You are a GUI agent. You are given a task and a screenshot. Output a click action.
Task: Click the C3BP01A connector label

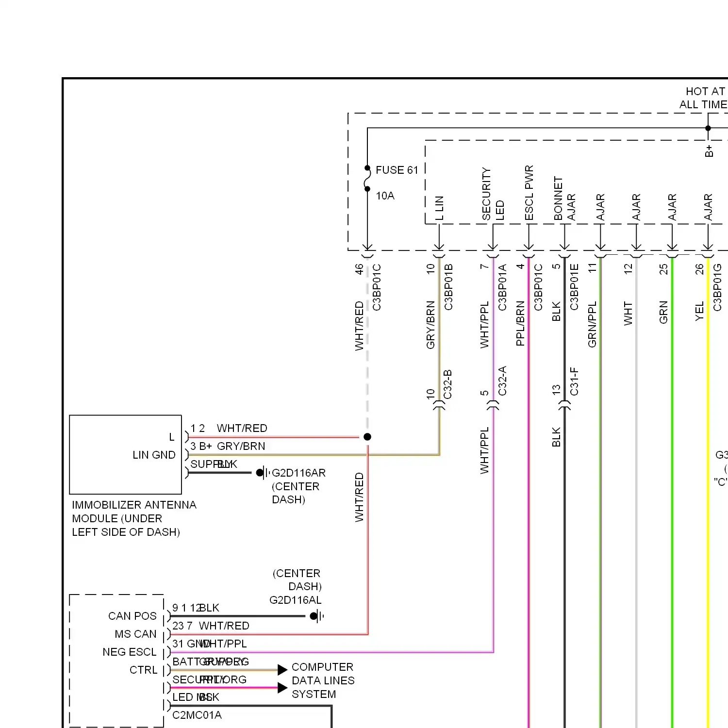click(502, 287)
